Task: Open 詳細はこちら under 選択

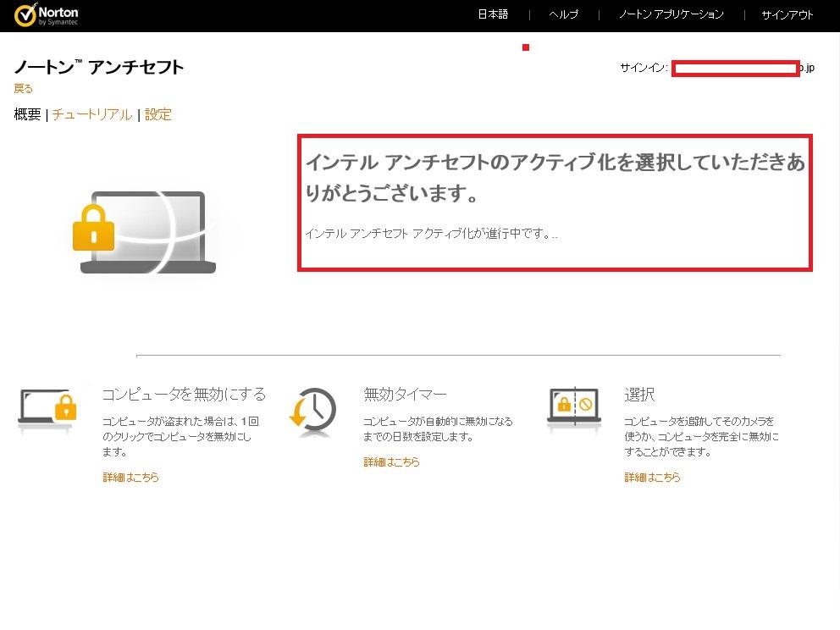Action: pyautogui.click(x=653, y=478)
